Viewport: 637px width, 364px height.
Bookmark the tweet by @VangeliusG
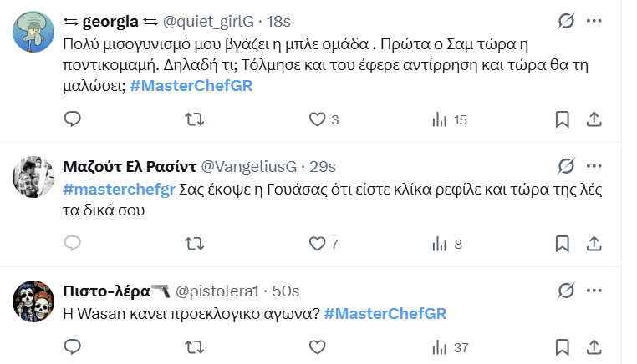[x=563, y=244]
